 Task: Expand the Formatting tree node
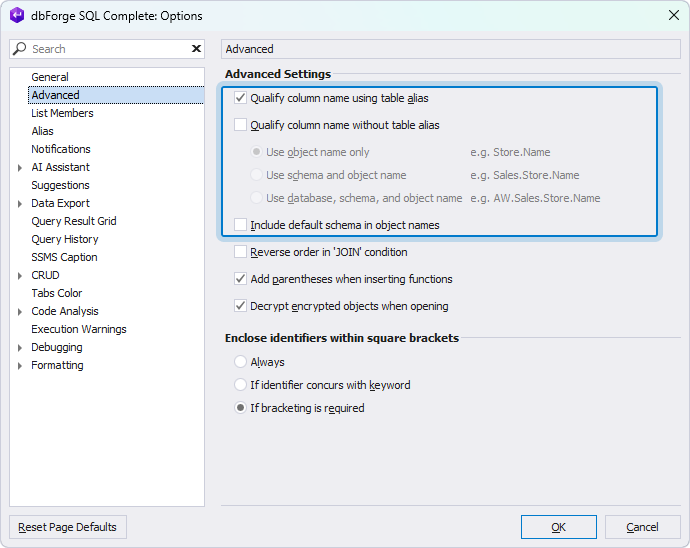click(x=20, y=366)
